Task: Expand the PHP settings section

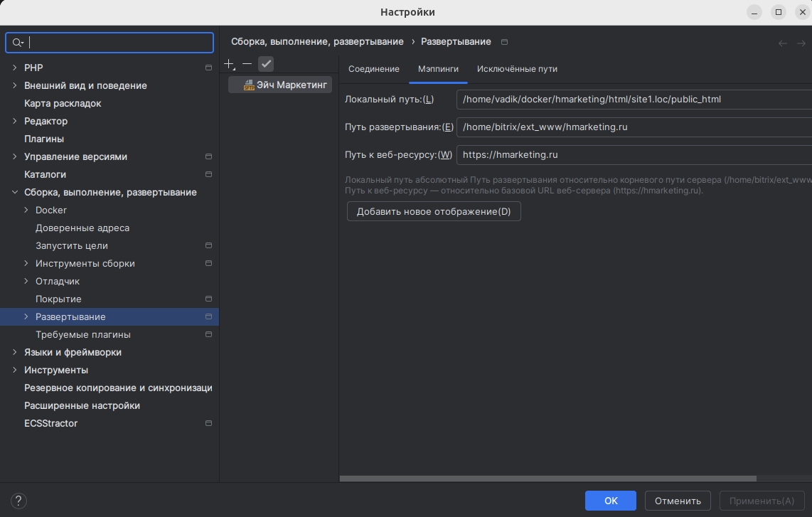Action: 15,68
